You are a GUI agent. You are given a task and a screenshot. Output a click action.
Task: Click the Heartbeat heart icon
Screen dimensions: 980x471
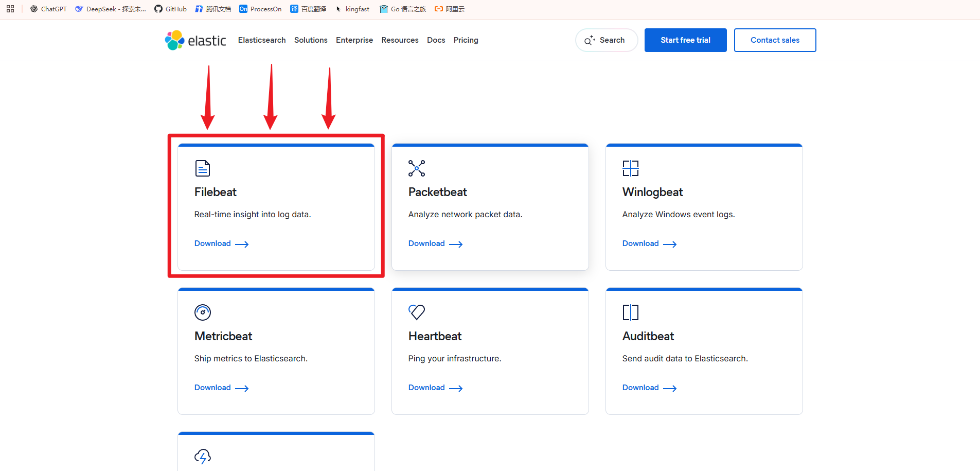[417, 312]
